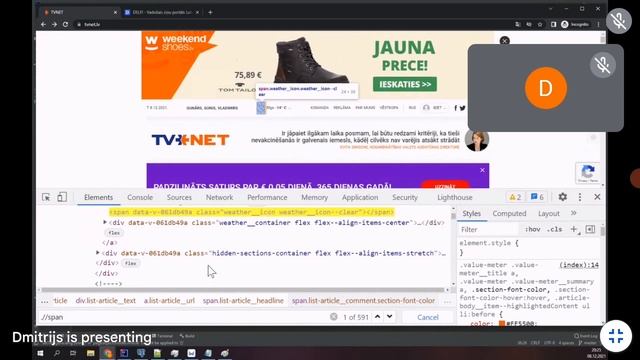The height and width of the screenshot is (360, 640).
Task: Open the Memory tab
Action: [x=314, y=197]
